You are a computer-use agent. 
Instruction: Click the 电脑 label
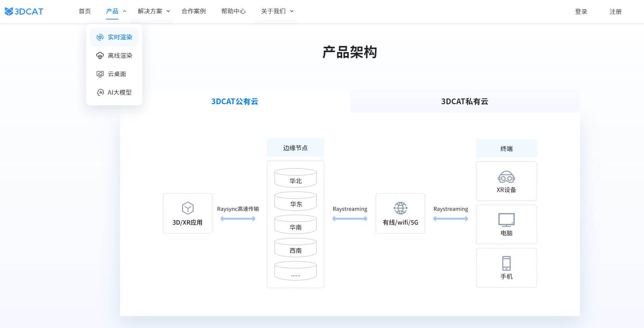click(506, 233)
